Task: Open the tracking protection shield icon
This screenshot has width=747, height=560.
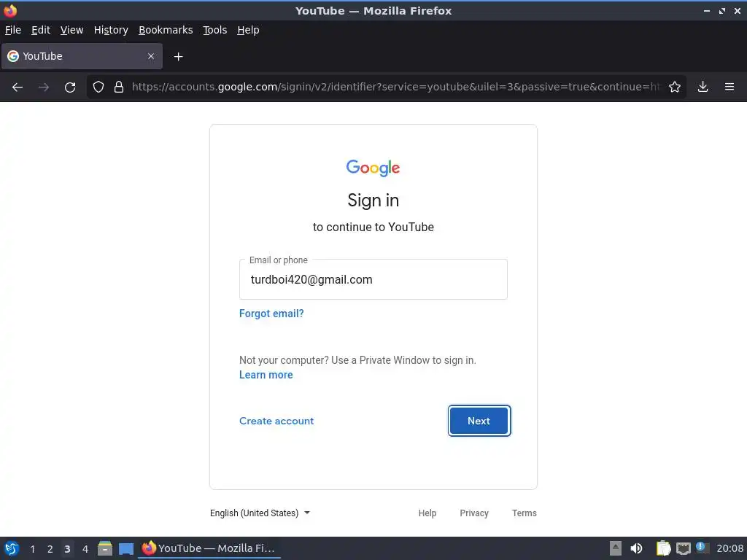Action: [98, 87]
